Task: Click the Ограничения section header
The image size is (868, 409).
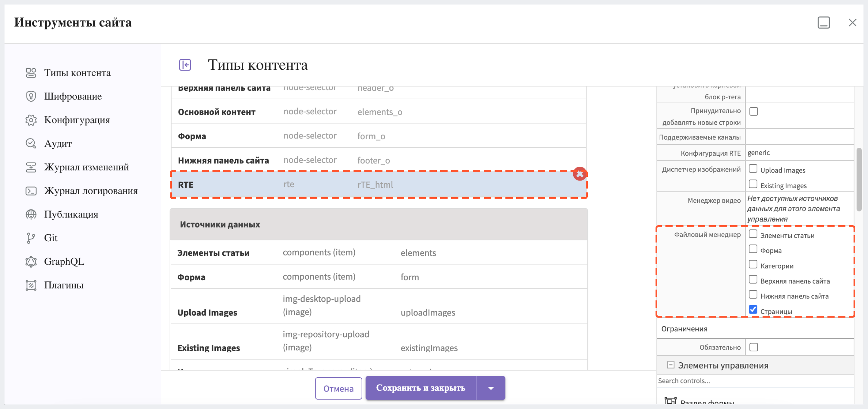Action: click(x=755, y=329)
